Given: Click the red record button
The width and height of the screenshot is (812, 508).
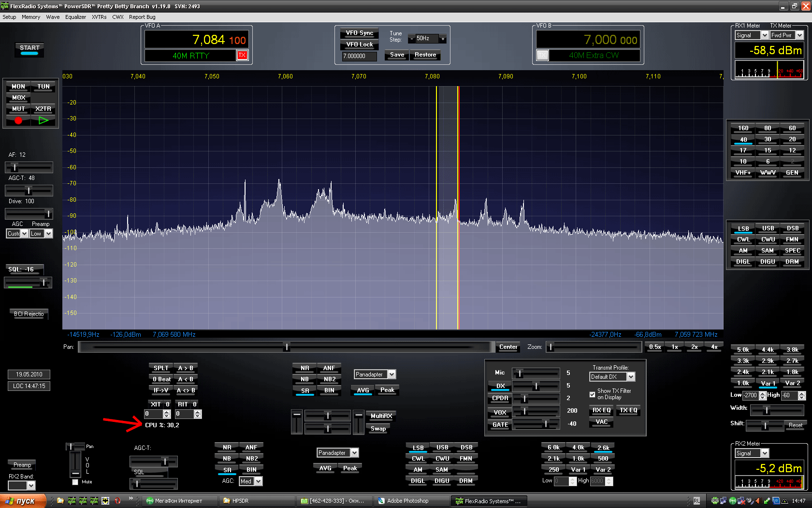Looking at the screenshot, I should pos(18,120).
